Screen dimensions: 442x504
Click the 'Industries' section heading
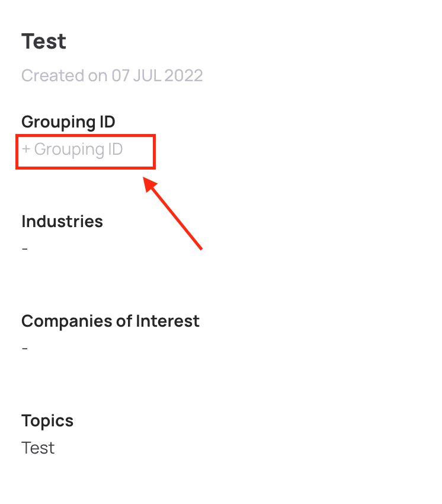[62, 222]
